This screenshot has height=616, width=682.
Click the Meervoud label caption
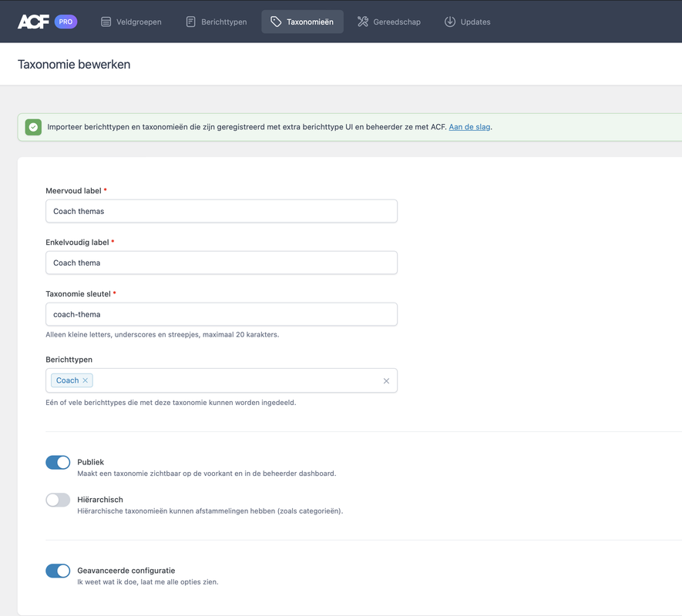(x=73, y=191)
